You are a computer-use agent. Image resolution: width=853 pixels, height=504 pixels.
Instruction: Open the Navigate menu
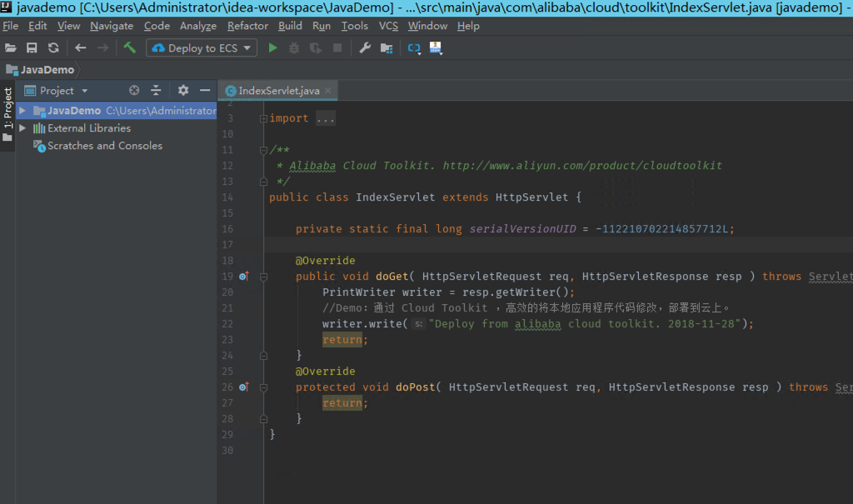click(x=112, y=26)
